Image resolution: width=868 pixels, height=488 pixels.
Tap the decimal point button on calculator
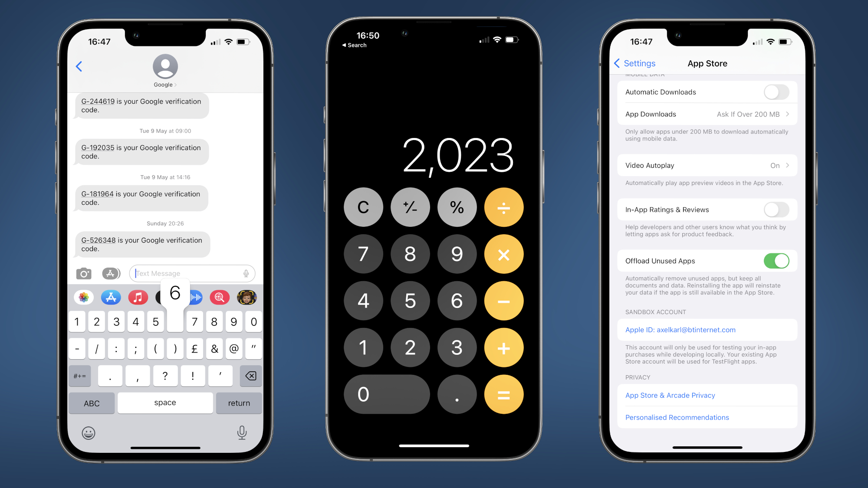click(x=456, y=394)
